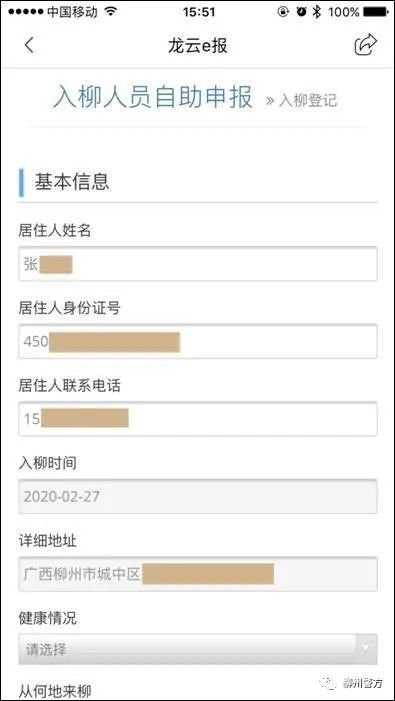Open the share icon at top right
Screen dimensions: 395x701
(366, 45)
